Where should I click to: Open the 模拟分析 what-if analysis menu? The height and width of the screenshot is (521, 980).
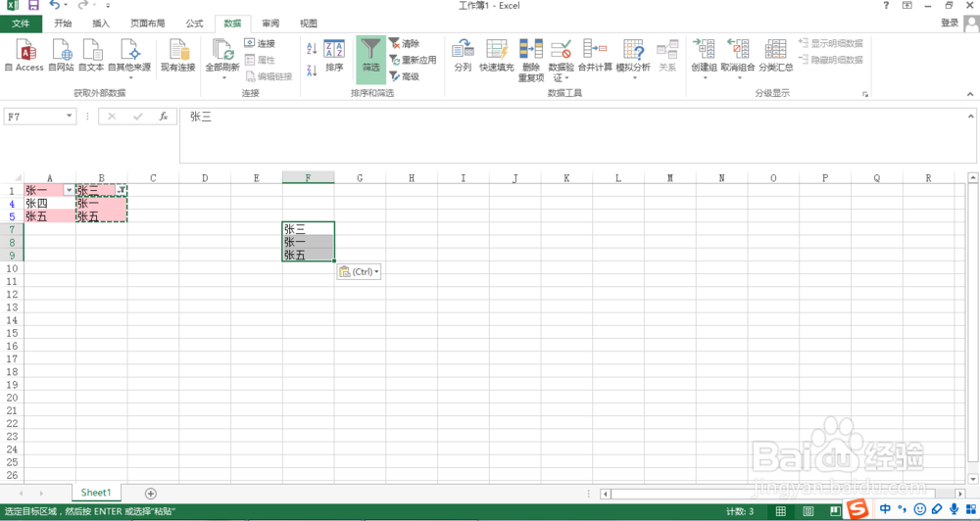(x=633, y=58)
